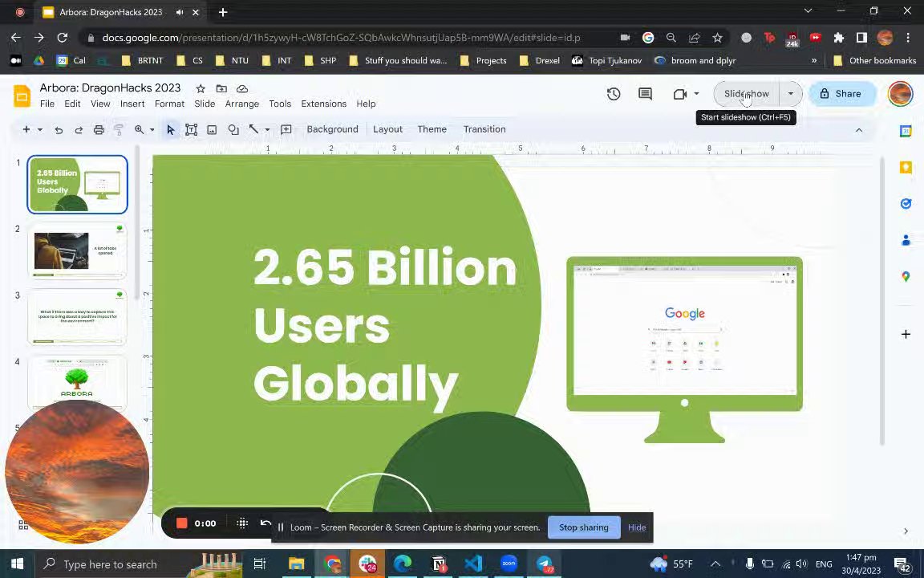Select Arbora logo slide 4 thumbnail
This screenshot has width=924, height=578.
[77, 383]
